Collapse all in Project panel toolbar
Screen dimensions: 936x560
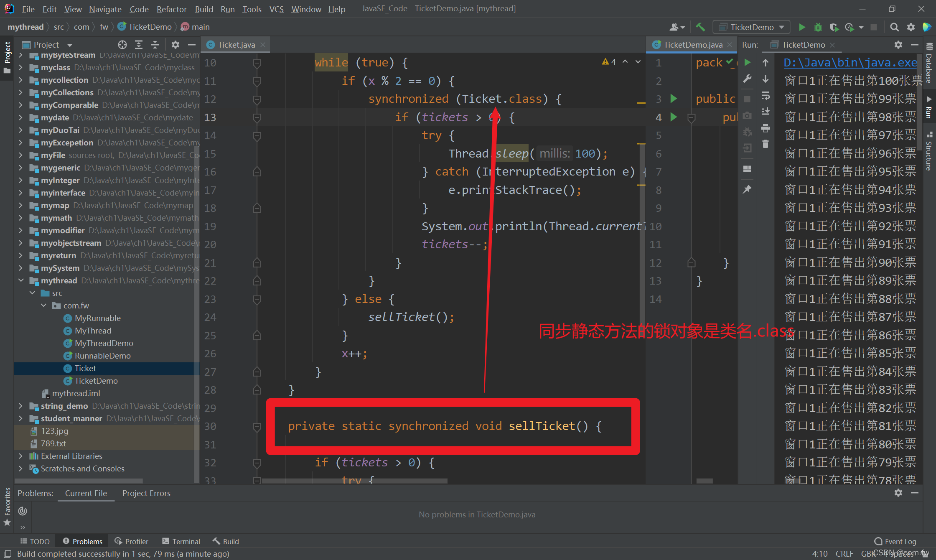155,45
